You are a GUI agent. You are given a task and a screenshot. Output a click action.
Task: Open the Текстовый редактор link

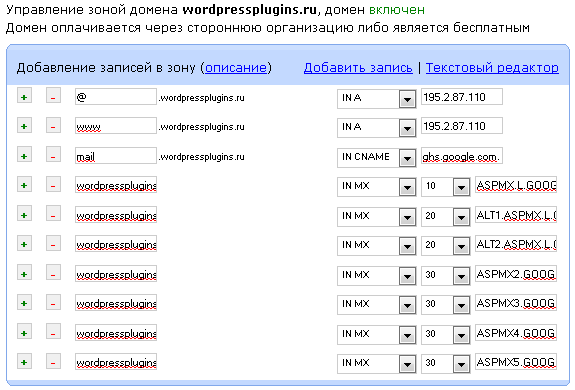click(492, 68)
